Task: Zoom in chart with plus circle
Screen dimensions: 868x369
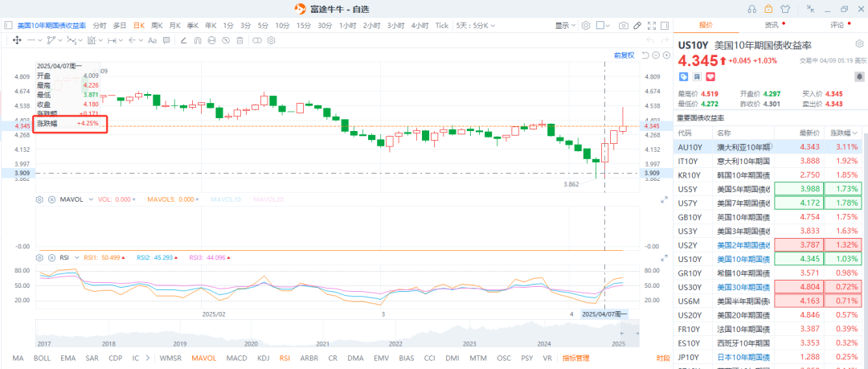Action: (x=666, y=55)
